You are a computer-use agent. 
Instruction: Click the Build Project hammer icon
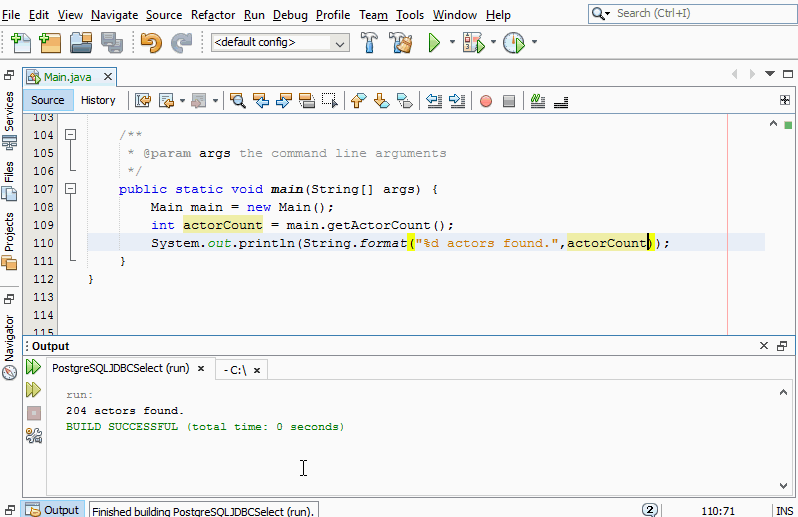[x=369, y=43]
